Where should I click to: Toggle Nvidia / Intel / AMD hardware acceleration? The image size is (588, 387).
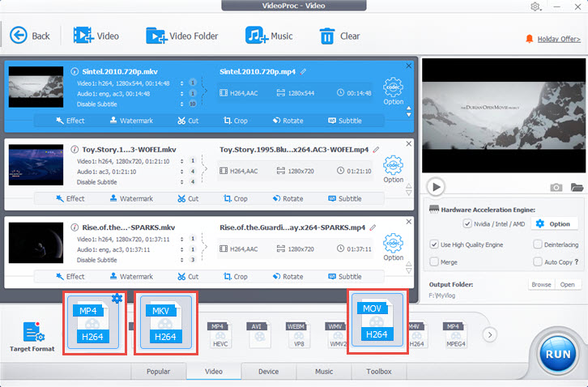(467, 224)
